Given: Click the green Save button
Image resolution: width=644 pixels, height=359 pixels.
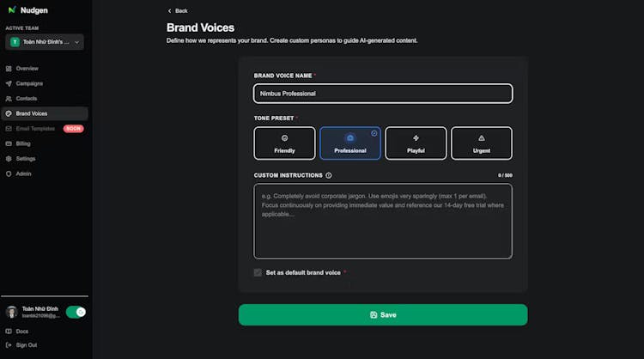Looking at the screenshot, I should pyautogui.click(x=383, y=315).
